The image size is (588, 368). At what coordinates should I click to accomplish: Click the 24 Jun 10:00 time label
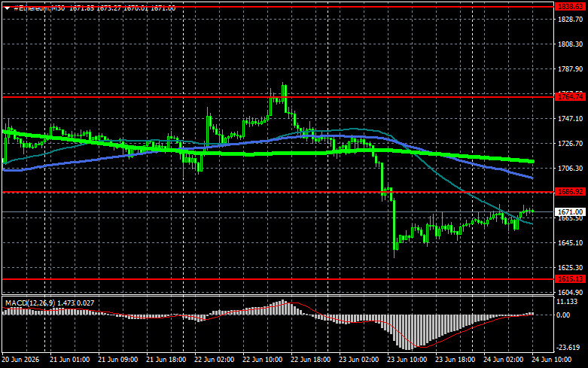pyautogui.click(x=552, y=360)
